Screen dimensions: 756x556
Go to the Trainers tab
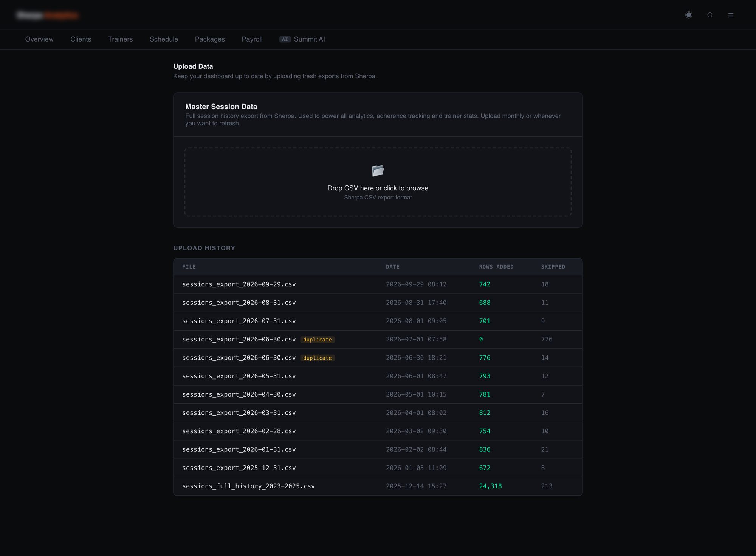(x=120, y=39)
